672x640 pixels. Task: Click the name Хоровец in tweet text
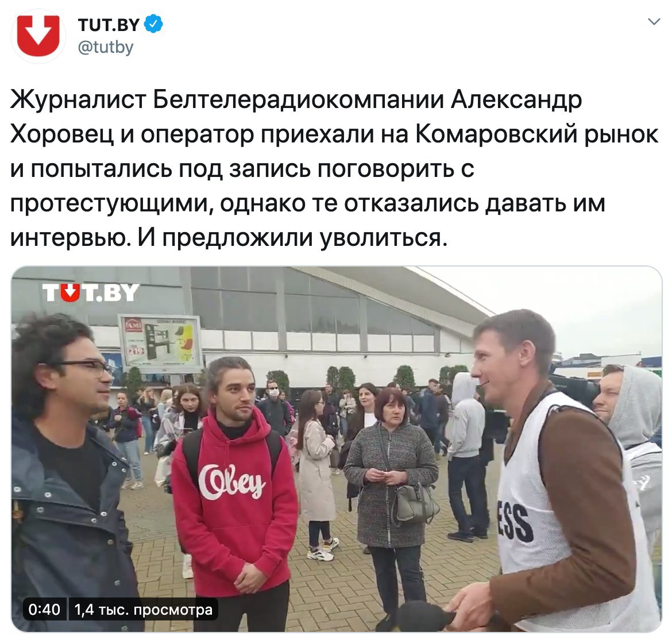(63, 134)
